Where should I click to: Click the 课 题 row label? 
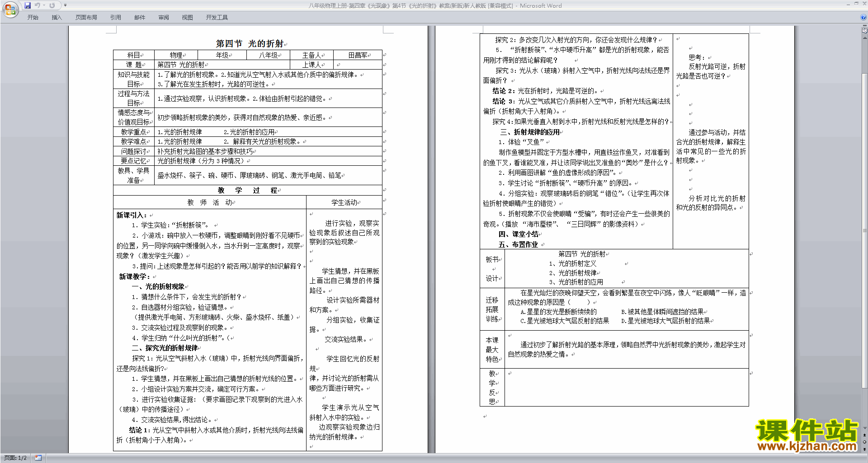(133, 65)
